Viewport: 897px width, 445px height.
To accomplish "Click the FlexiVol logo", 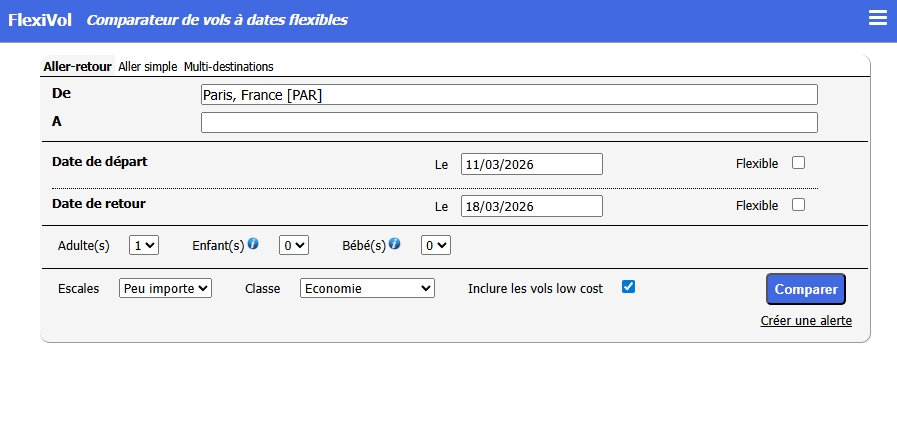I will point(42,20).
